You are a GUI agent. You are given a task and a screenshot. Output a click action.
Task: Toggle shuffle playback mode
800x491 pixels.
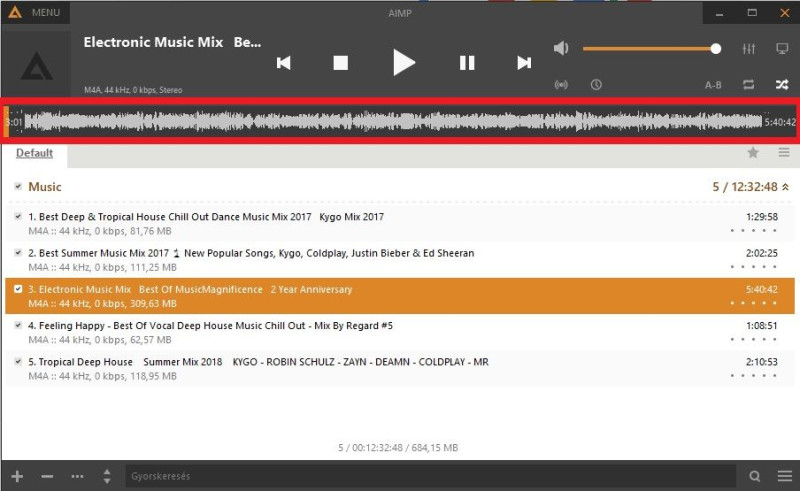(782, 85)
